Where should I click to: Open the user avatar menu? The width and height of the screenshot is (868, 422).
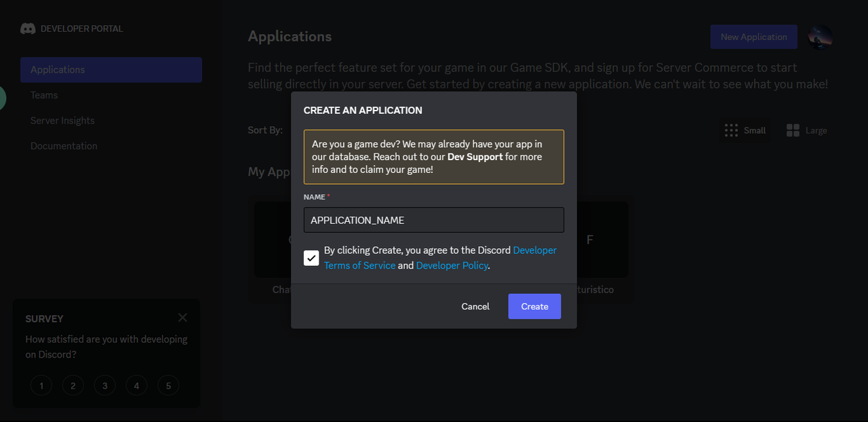821,37
